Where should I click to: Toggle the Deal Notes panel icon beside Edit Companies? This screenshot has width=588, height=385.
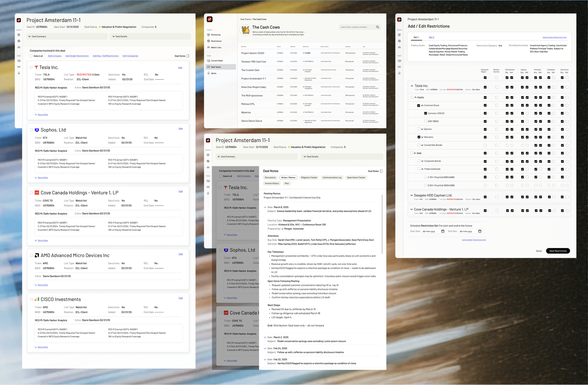[x=188, y=56]
